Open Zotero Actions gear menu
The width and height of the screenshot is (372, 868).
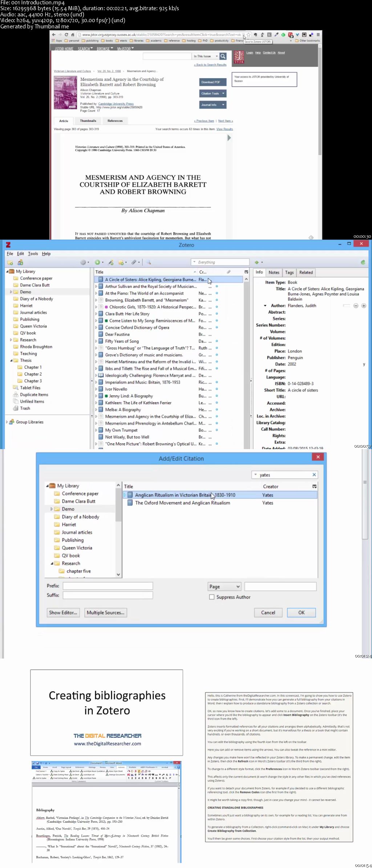84,263
